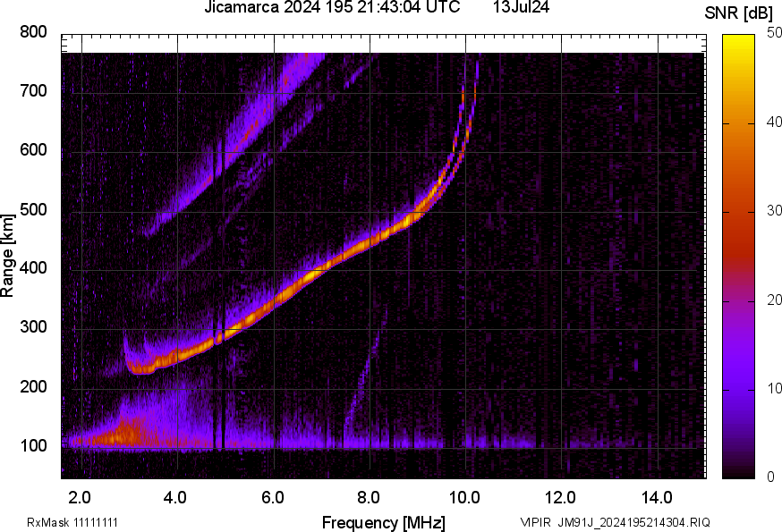
Task: Click frequency axis tick 12.0
Action: click(561, 498)
